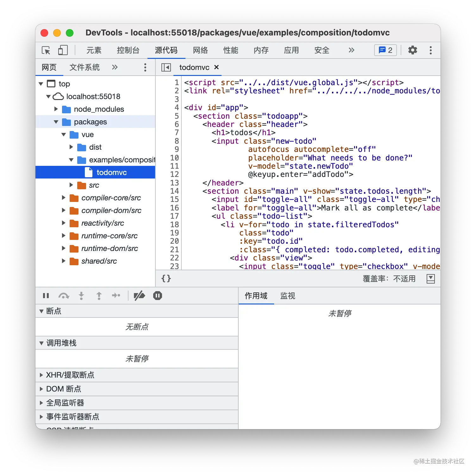The height and width of the screenshot is (476, 476).
Task: Select the runtime-core/src folder row
Action: point(95,236)
